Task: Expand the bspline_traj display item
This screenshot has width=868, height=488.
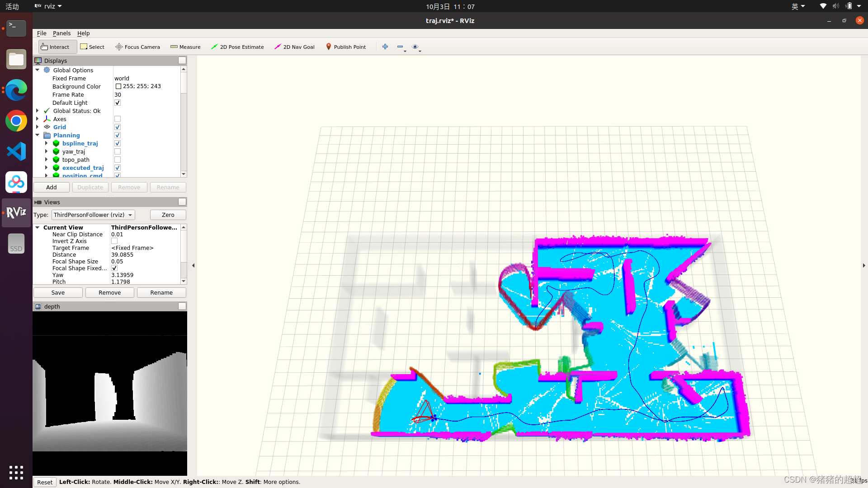Action: tap(46, 143)
